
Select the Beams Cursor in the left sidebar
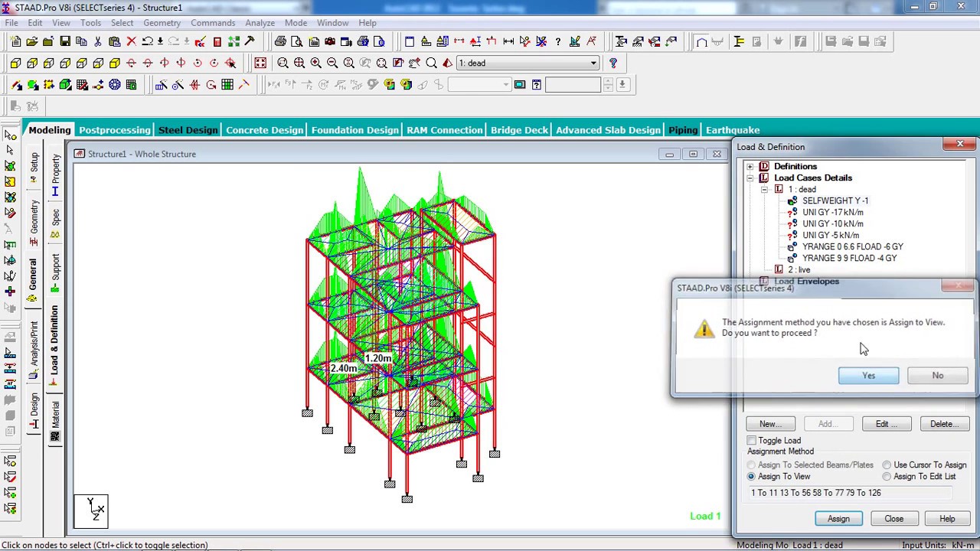tap(10, 150)
